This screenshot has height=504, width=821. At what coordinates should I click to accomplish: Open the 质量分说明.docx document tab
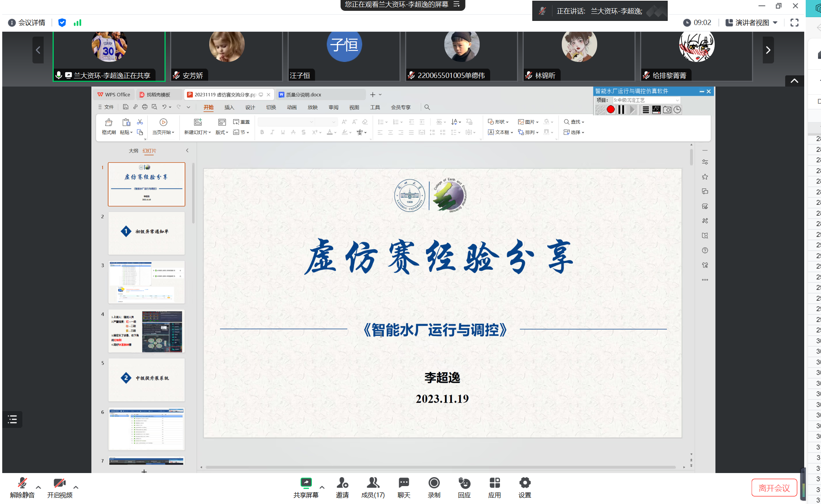303,95
